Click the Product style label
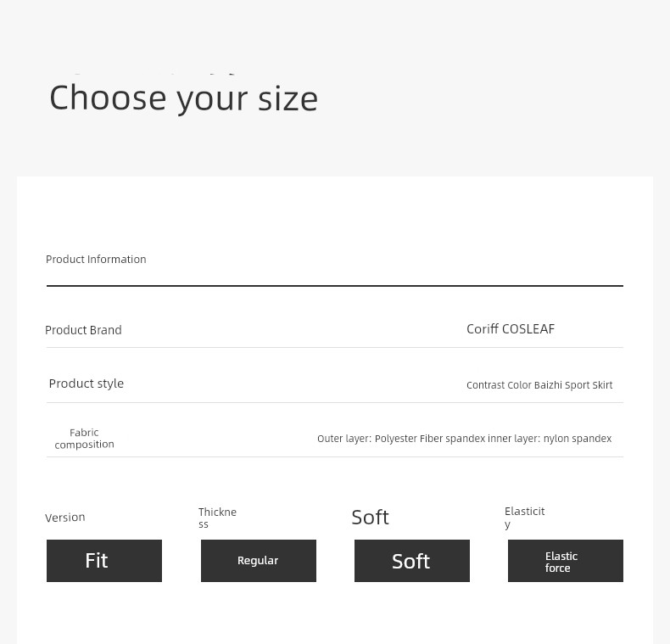The width and height of the screenshot is (670, 644). pos(86,384)
